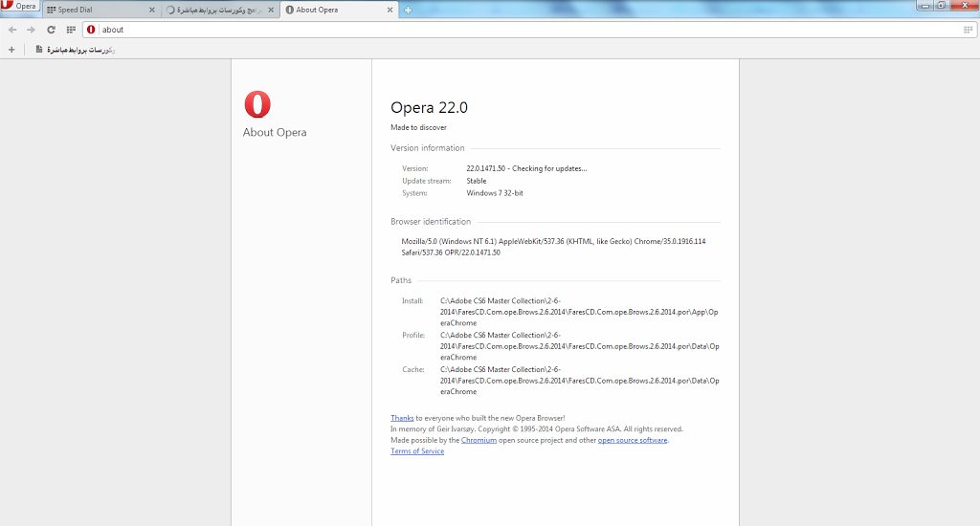Click the About Opera sidebar heading
Image resolution: width=980 pixels, height=526 pixels.
tap(275, 132)
